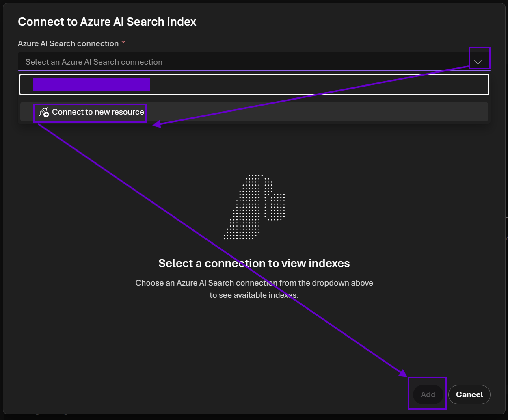This screenshot has height=420, width=508.
Task: Click the disabled Add button
Action: pos(428,394)
